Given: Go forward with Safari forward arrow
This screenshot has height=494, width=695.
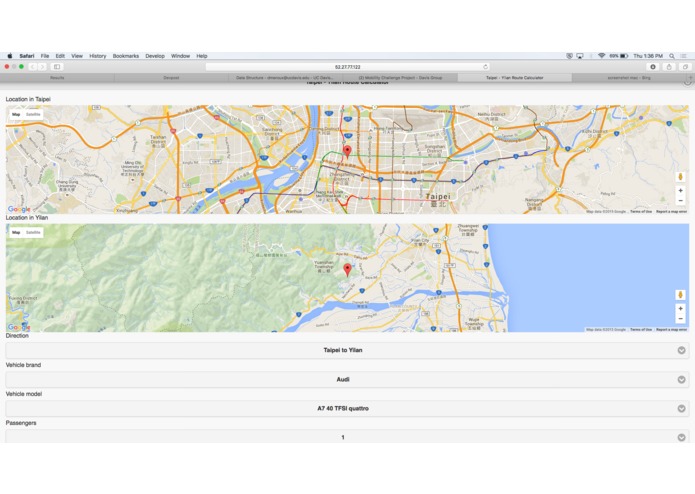Looking at the screenshot, I should tap(43, 66).
